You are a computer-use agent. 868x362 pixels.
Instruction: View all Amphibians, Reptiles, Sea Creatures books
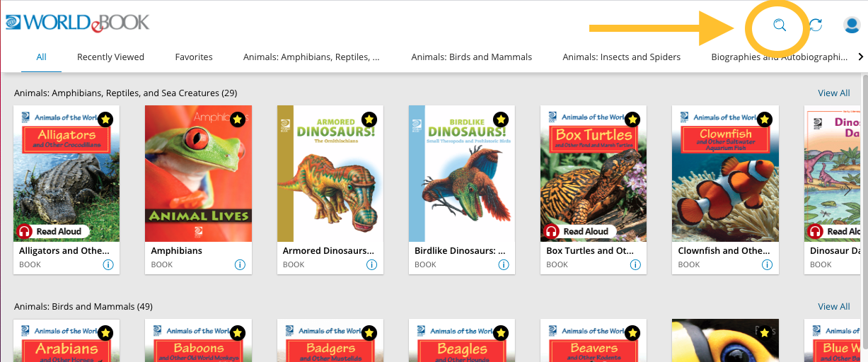(834, 93)
